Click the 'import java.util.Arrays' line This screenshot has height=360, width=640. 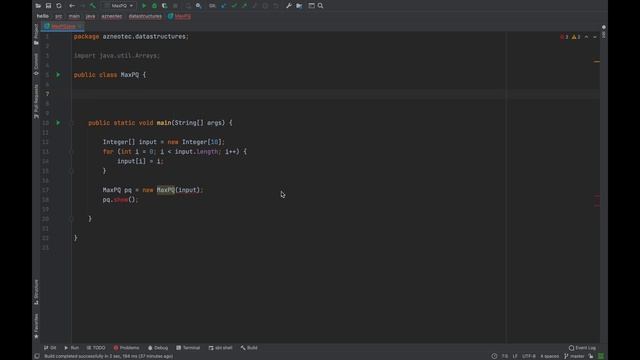(117, 56)
